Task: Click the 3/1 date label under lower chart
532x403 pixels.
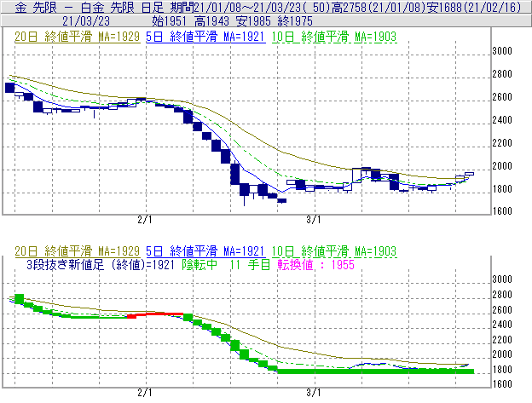Action: point(314,393)
